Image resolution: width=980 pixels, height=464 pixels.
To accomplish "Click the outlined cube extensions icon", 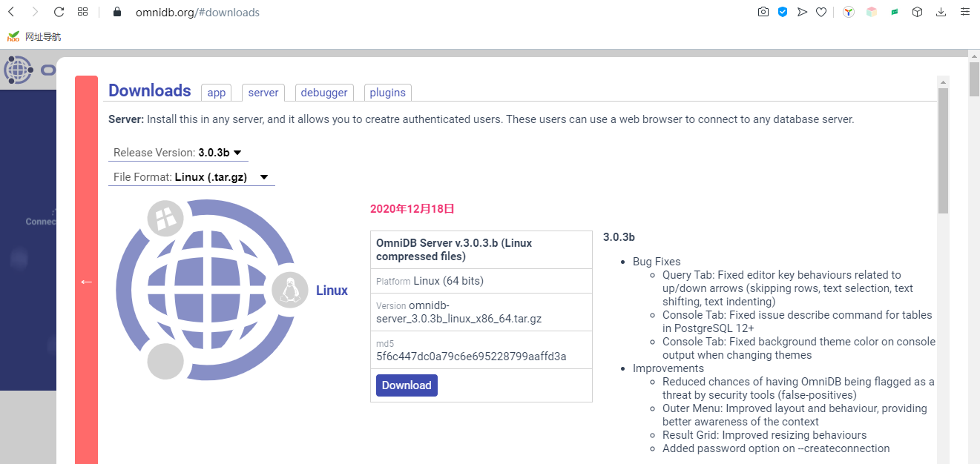I will [918, 12].
